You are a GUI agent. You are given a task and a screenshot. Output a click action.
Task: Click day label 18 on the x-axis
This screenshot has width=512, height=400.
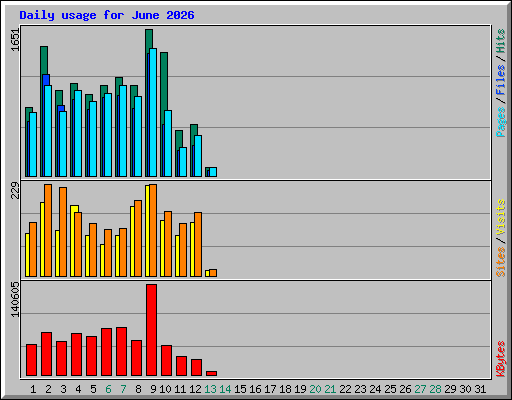285,389
